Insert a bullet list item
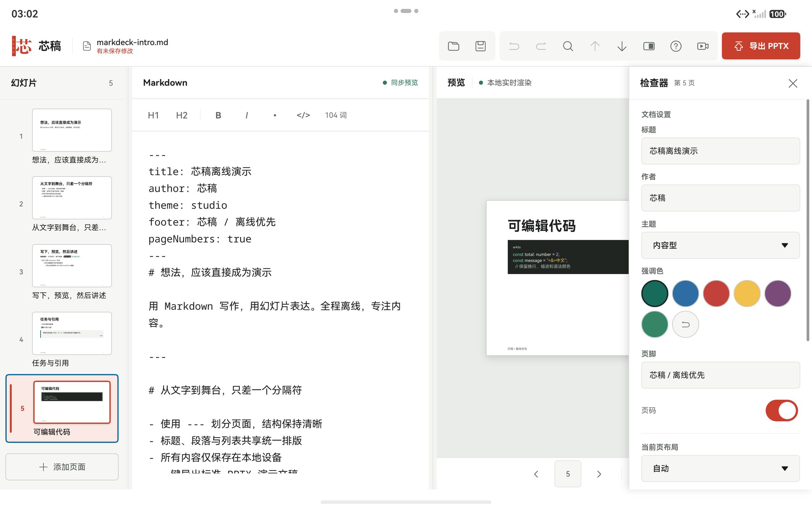812x508 pixels. (x=275, y=115)
